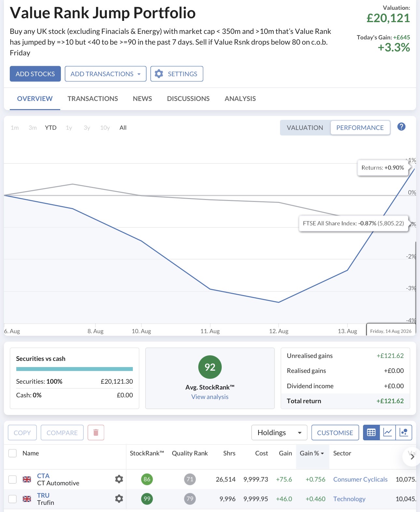Switch to table grid view icon

pyautogui.click(x=371, y=433)
